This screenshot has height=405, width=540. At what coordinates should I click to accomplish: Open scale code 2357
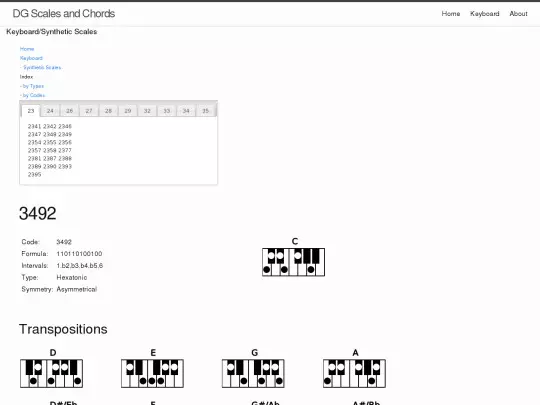(x=34, y=150)
